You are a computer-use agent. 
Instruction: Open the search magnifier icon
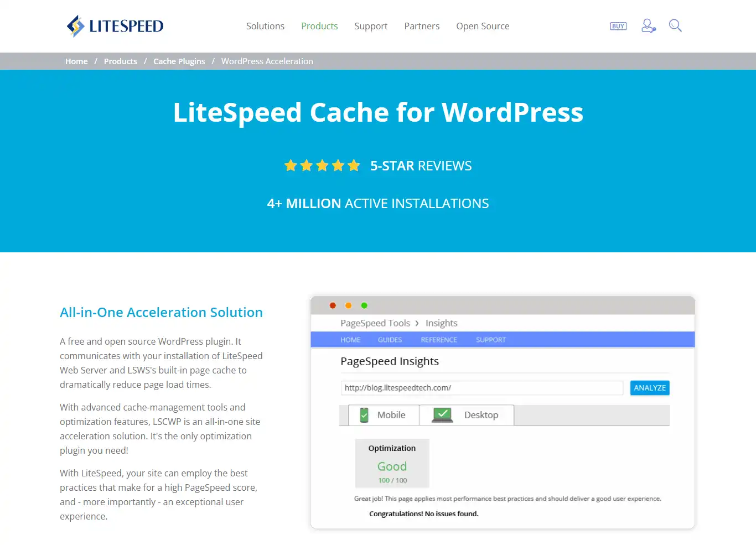tap(675, 25)
